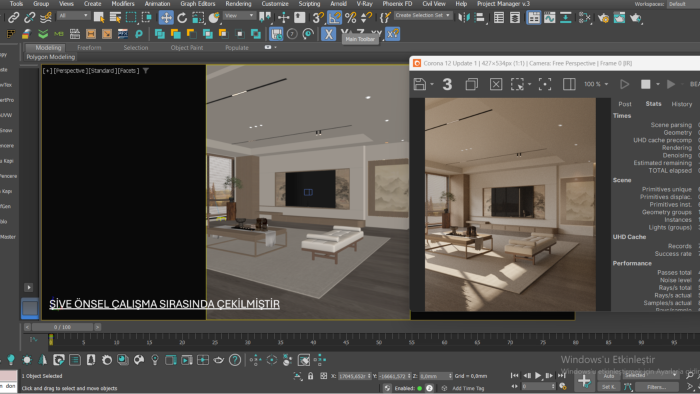Open reference coordinate View dropdown

tap(239, 16)
